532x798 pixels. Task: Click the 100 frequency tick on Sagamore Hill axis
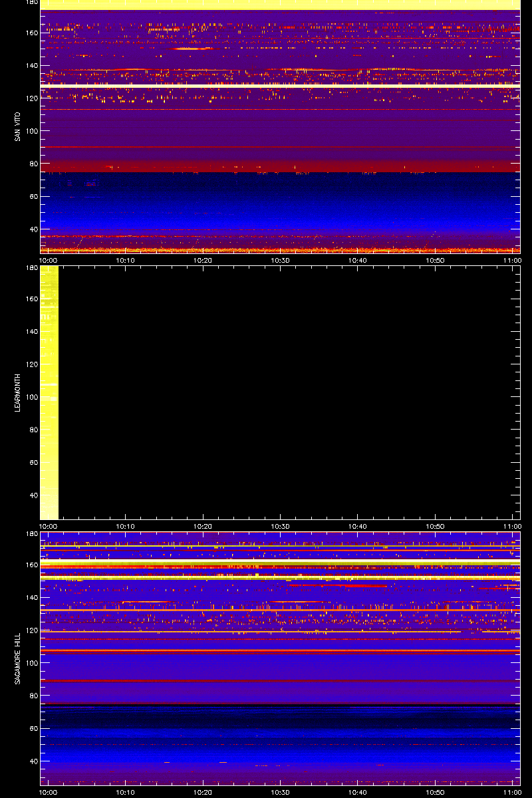point(31,663)
